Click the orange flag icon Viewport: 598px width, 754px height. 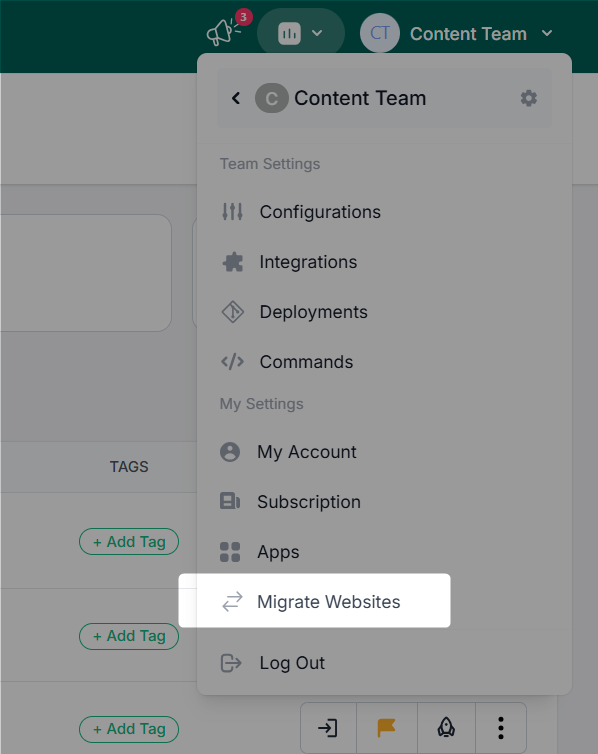(386, 728)
